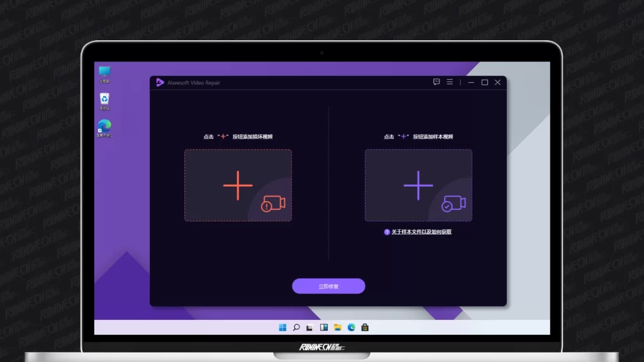This screenshot has width=644, height=362.
Task: Open the hamburger menu in title bar
Action: [x=450, y=82]
